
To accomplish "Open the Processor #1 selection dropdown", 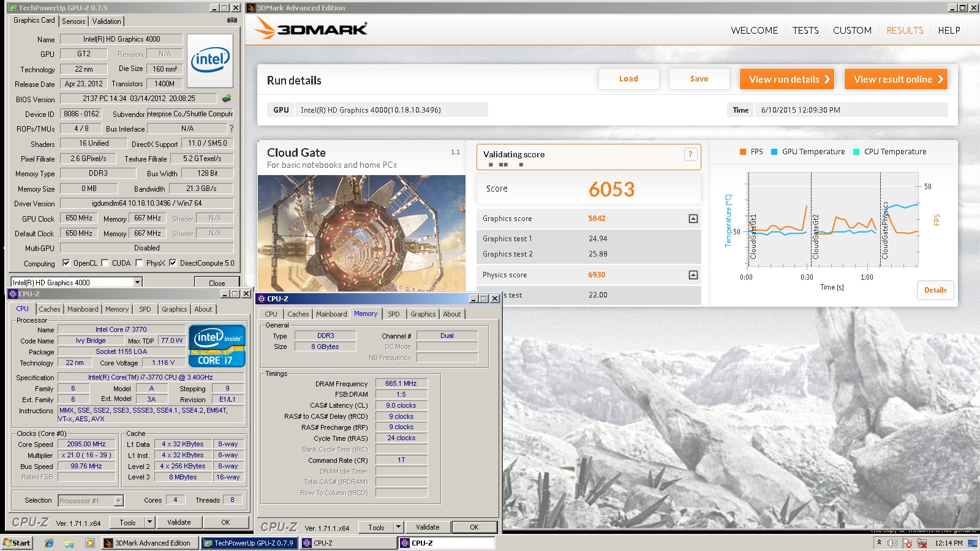I will (x=119, y=501).
